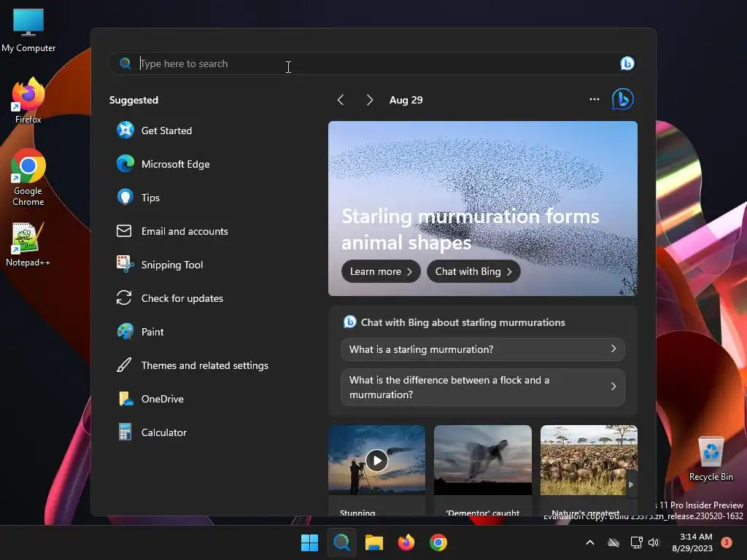747x560 pixels.
Task: Open the three-dot more options menu
Action: tap(594, 99)
